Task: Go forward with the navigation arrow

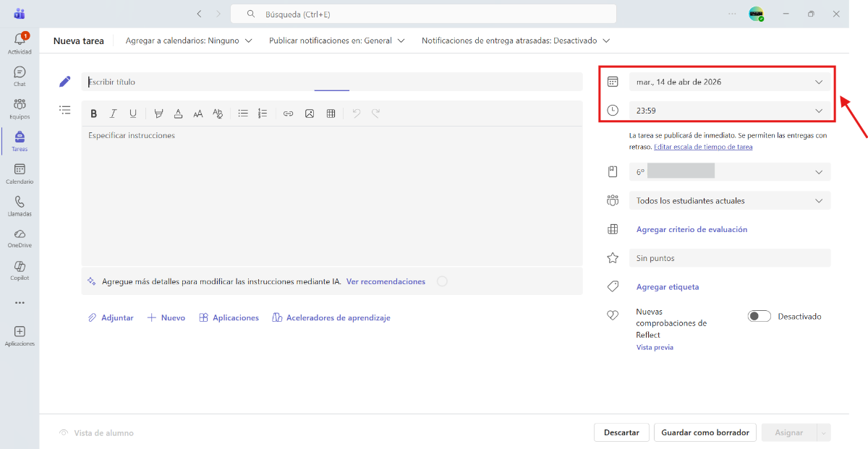Action: click(218, 14)
